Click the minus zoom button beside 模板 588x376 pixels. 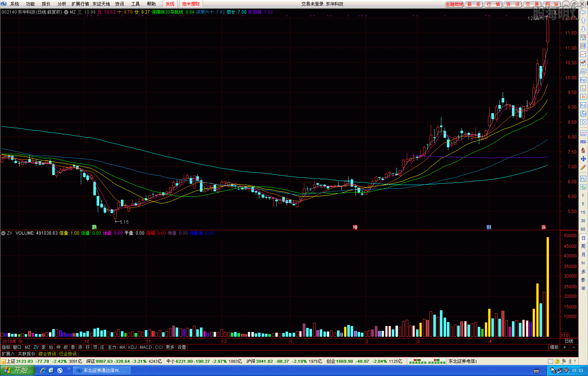tap(574, 347)
